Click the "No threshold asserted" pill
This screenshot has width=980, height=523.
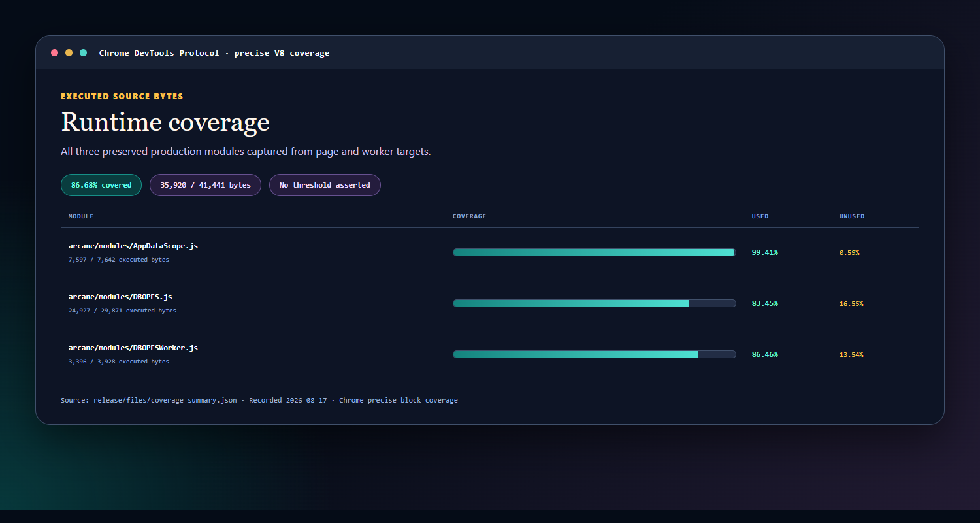(325, 185)
